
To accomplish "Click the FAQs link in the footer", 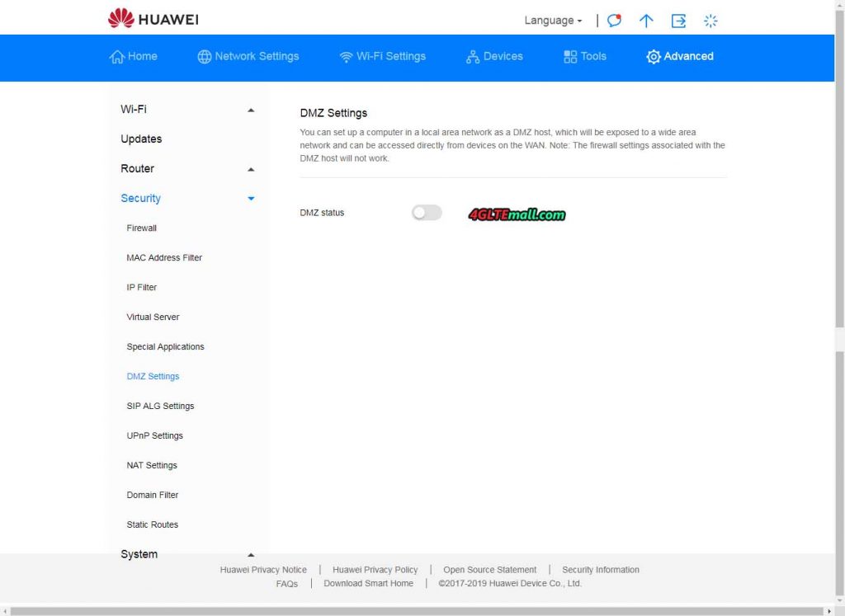I will [286, 583].
